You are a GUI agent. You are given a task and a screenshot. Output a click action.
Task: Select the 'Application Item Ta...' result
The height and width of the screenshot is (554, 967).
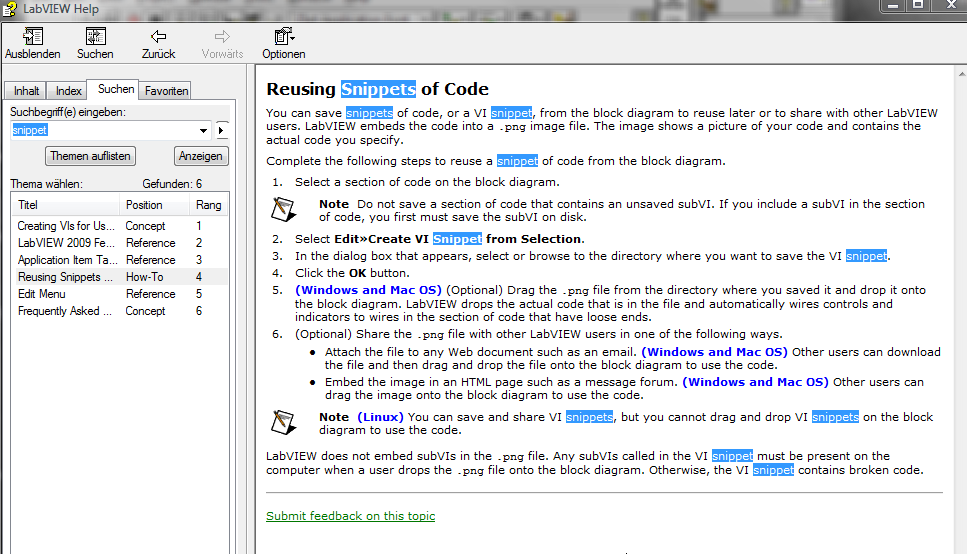point(120,260)
